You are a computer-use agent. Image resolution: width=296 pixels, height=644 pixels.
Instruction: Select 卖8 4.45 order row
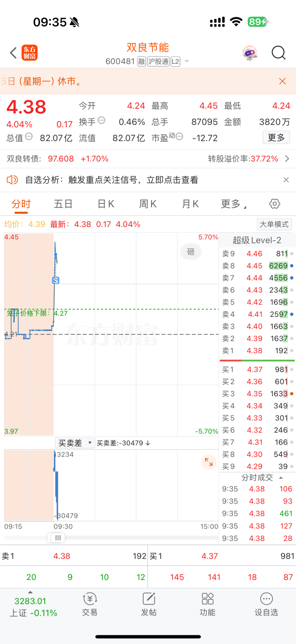[257, 266]
